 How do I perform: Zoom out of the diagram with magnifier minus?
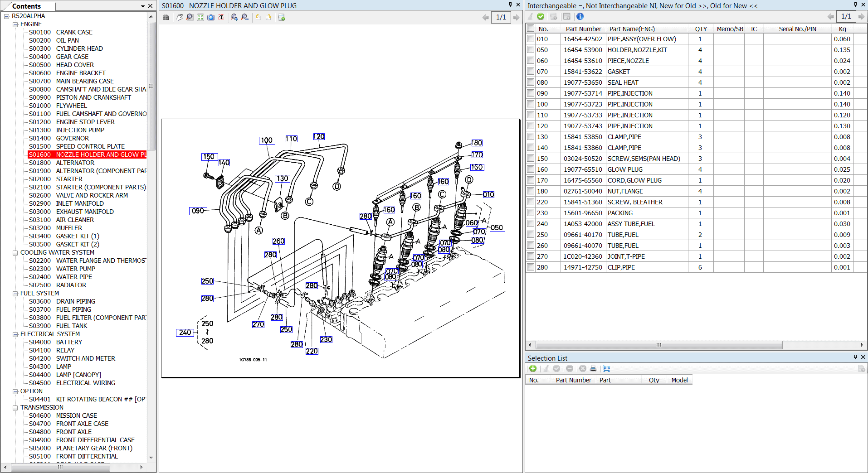point(245,17)
